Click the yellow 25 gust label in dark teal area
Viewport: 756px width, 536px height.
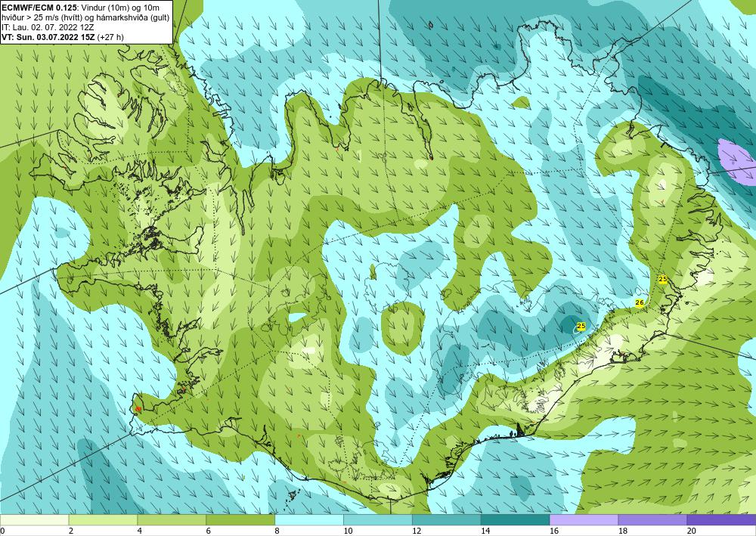581,327
